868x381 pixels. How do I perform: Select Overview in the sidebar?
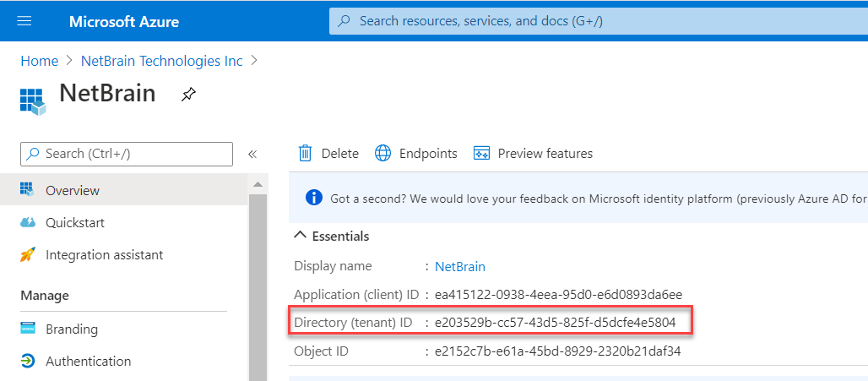pyautogui.click(x=73, y=191)
